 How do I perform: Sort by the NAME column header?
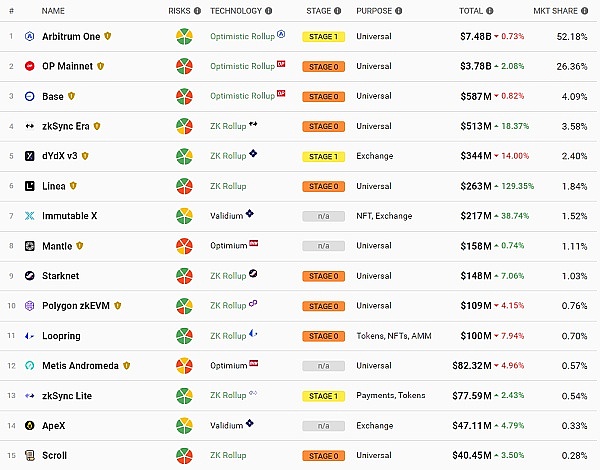[x=54, y=11]
